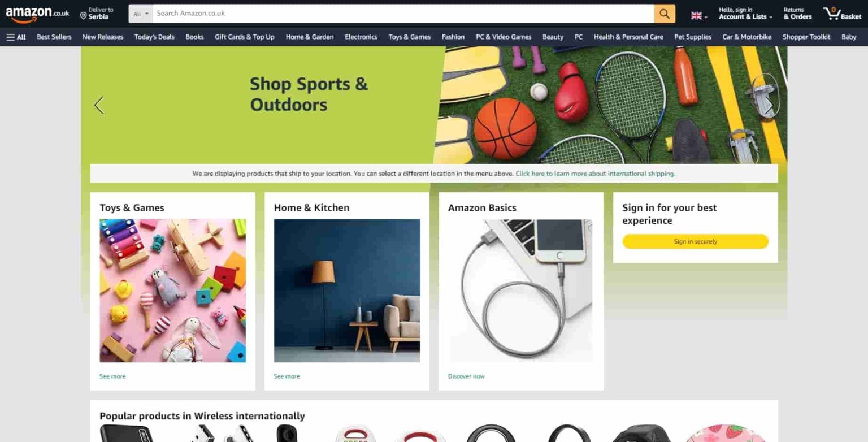Click the delivery location pin icon

click(x=83, y=16)
